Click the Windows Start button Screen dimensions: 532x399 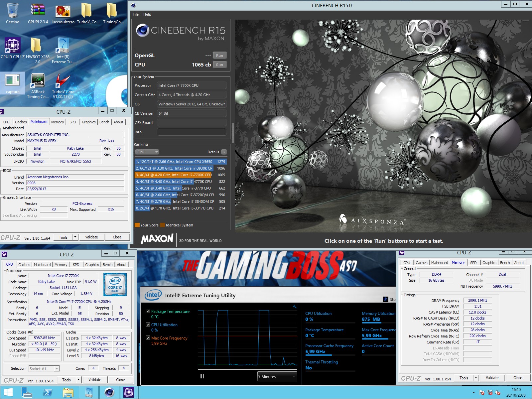point(8,392)
